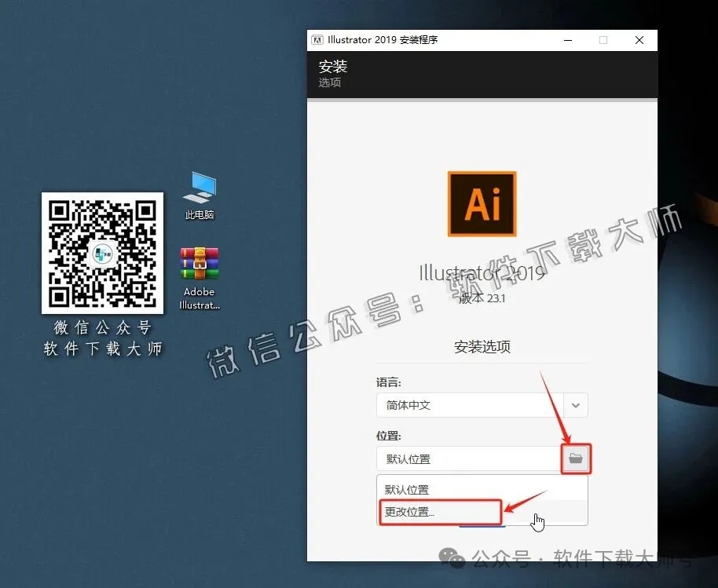718x588 pixels.
Task: Click the 选项 label under 安装
Action: coord(329,82)
